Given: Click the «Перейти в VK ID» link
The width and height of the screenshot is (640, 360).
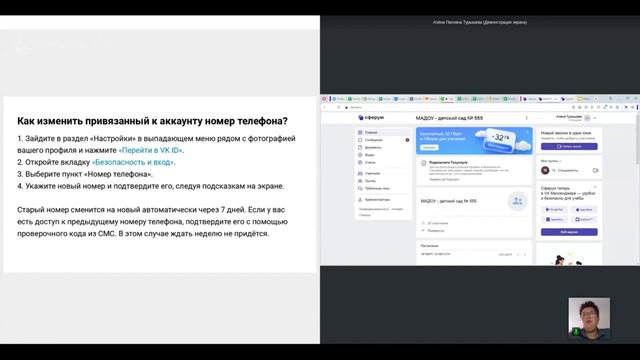Looking at the screenshot, I should point(151,150).
